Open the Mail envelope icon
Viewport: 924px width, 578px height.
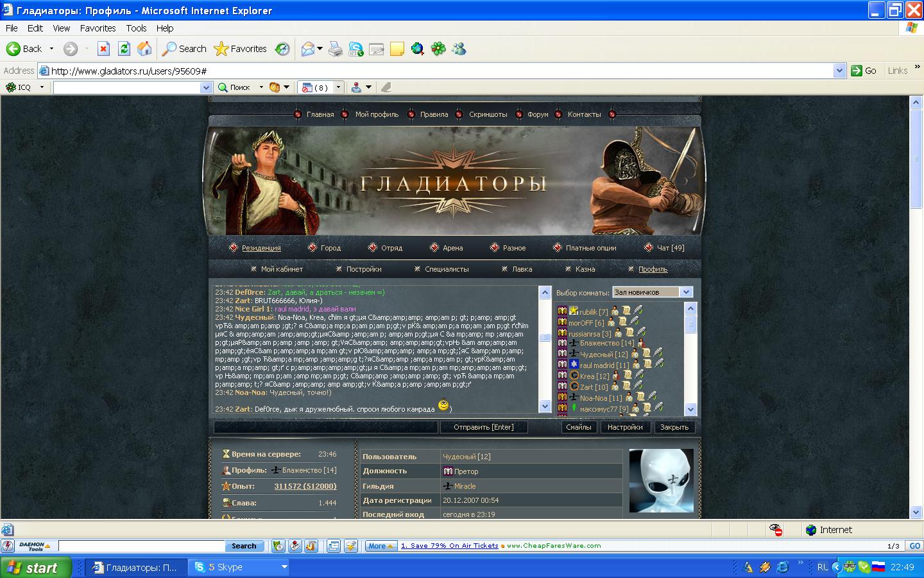click(308, 49)
